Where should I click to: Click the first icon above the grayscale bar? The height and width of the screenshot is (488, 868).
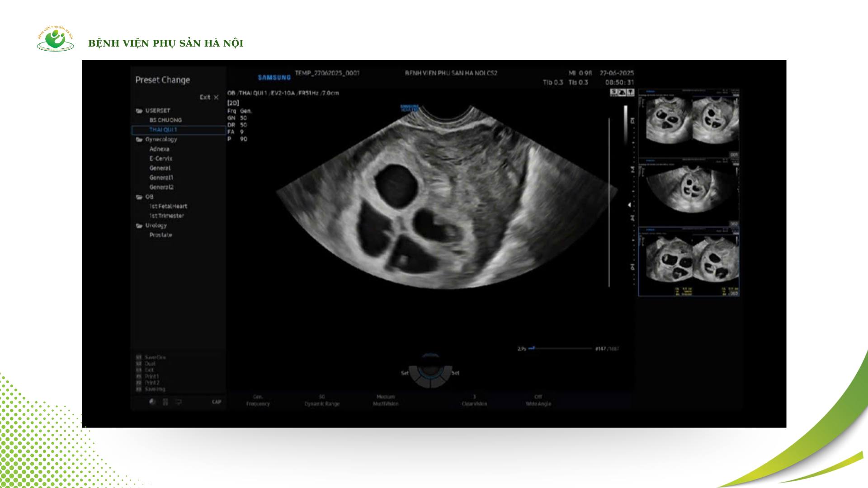(x=614, y=93)
